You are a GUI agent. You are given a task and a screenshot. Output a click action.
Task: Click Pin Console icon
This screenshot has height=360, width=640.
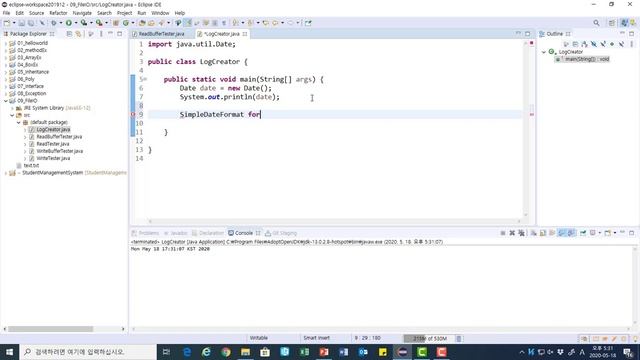[x=583, y=233]
